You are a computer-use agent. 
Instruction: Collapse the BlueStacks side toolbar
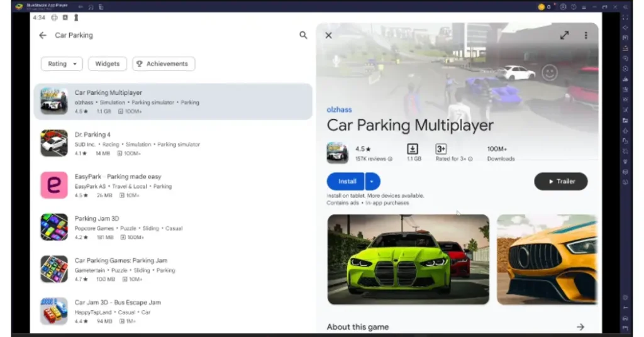pos(625,6)
